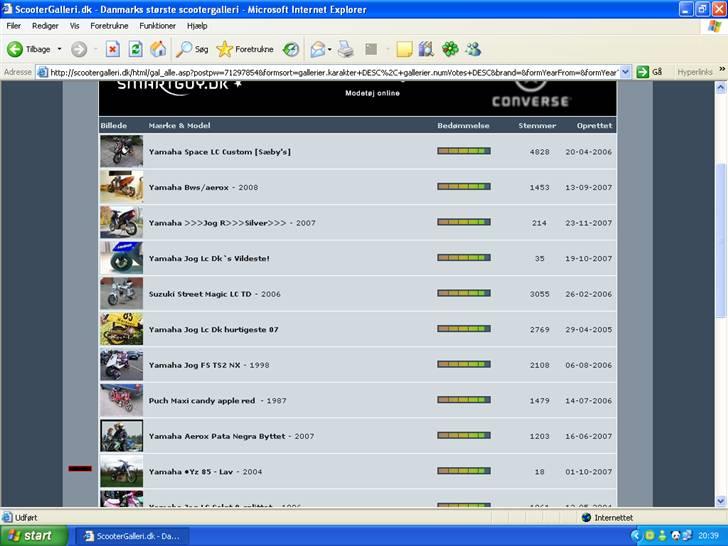This screenshot has width=728, height=546.
Task: Open Søg search pane
Action: coord(192,49)
